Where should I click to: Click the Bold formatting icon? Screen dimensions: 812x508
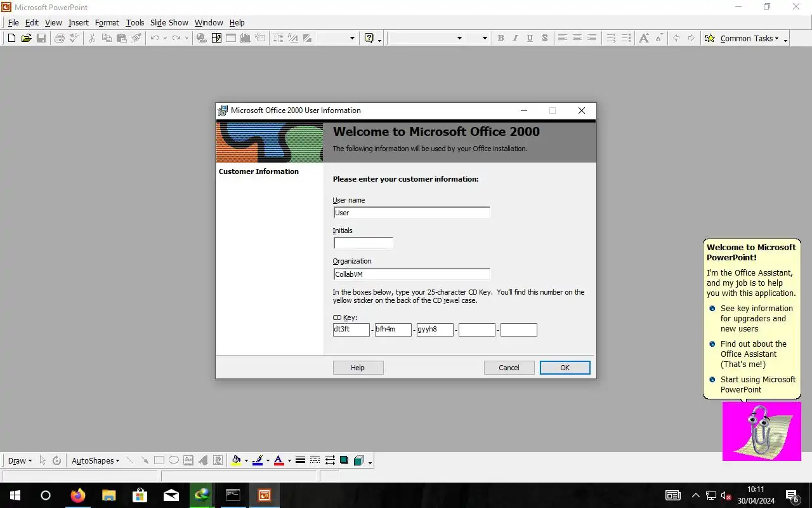tap(501, 38)
